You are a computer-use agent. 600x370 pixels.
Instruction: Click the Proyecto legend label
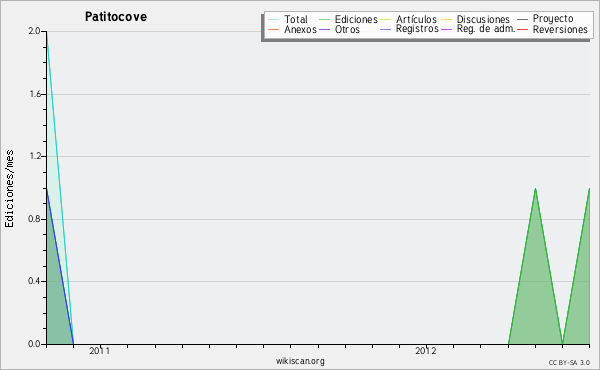click(553, 19)
